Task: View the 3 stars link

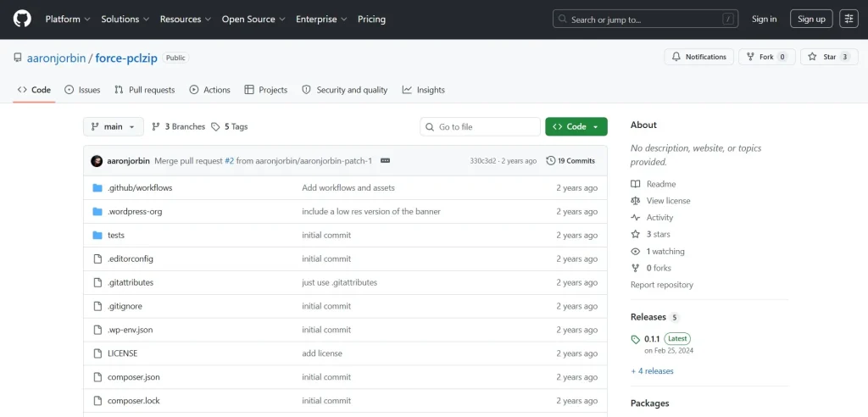Action: click(650, 234)
